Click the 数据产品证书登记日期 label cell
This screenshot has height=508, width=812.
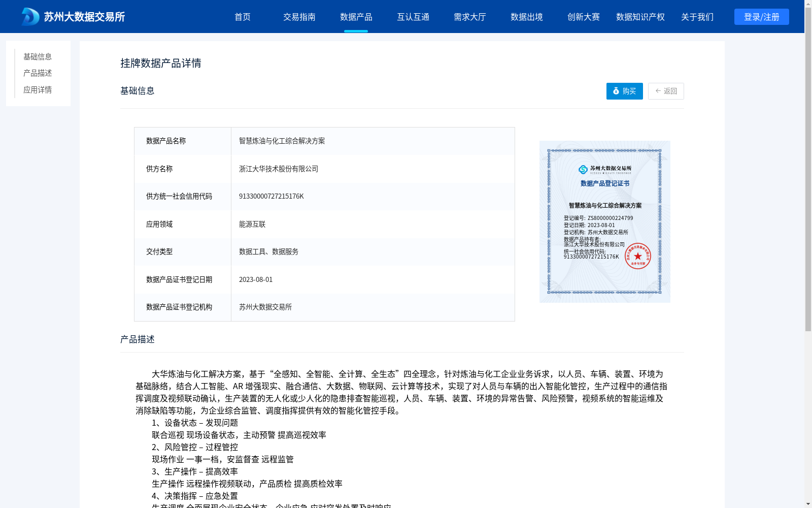[x=183, y=279]
